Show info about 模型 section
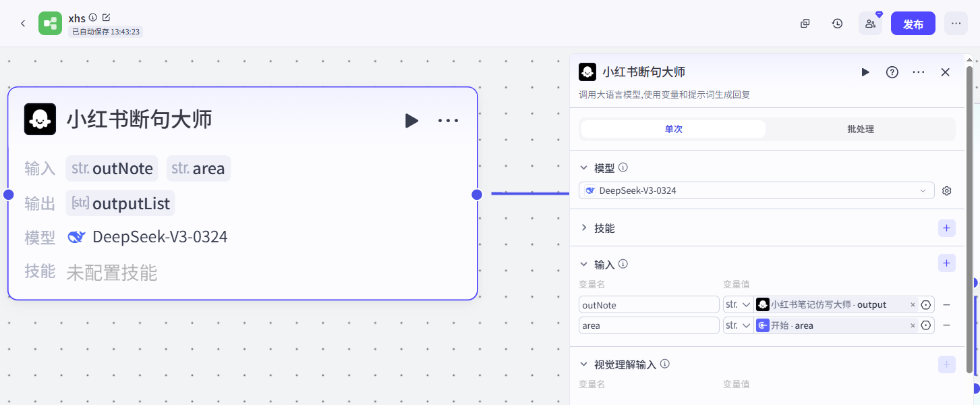980x405 pixels. [x=623, y=167]
